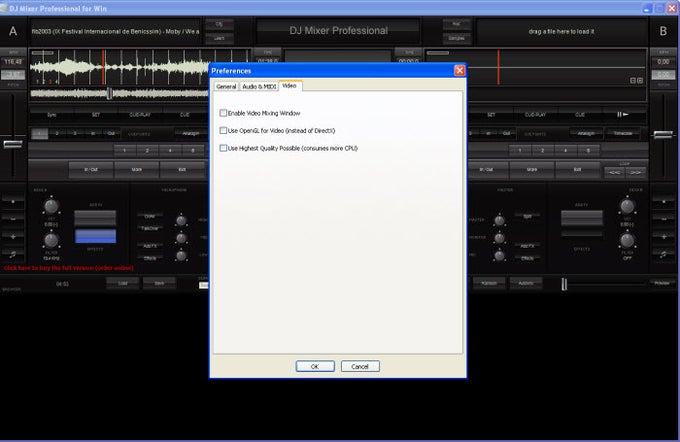Click deck B loop length 1 button
Screen dimensions: 680x442
pyautogui.click(x=520, y=151)
